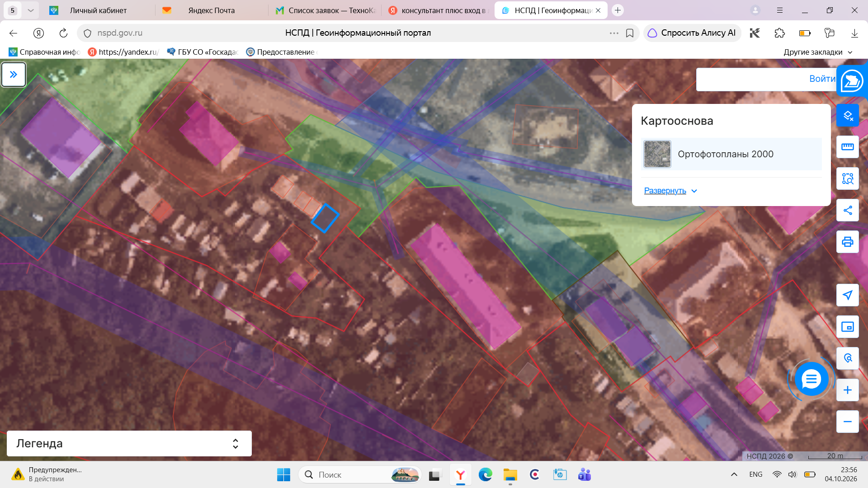Screen dimensions: 868x488
Task: Print the map with the printer icon
Action: 847,242
